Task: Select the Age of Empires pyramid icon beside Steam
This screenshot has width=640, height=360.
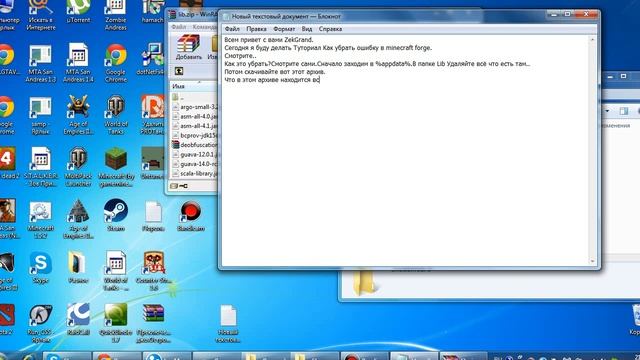Action: (78, 220)
